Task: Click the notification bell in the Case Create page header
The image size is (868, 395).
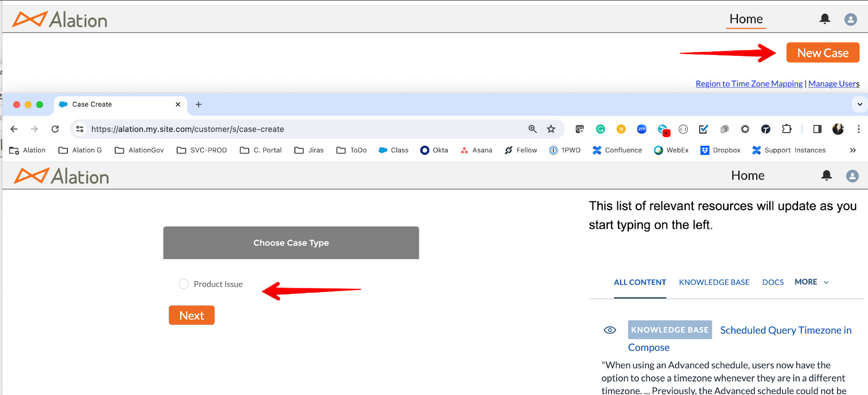Action: [826, 175]
